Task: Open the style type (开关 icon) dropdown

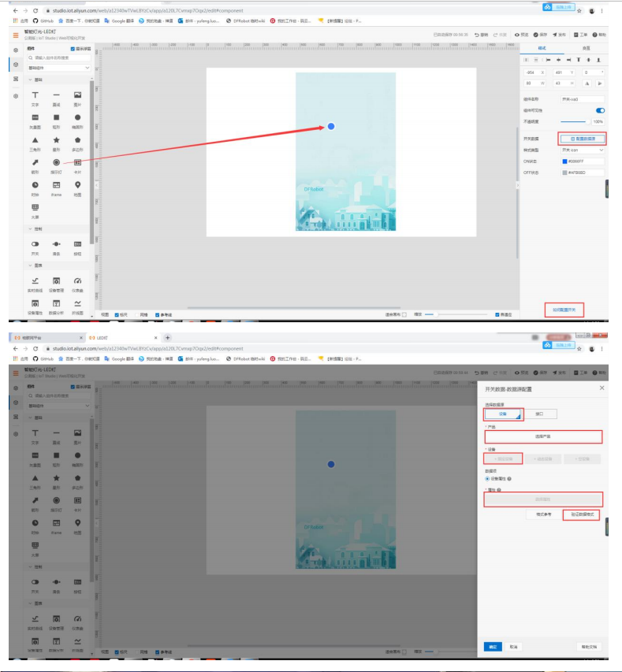Action: (583, 150)
